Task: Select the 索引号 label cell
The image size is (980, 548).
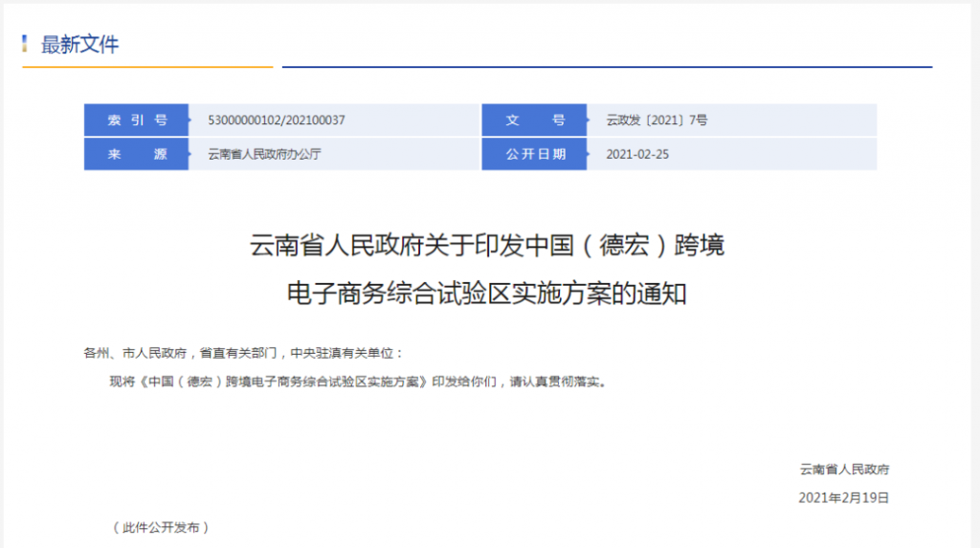Action: point(136,120)
